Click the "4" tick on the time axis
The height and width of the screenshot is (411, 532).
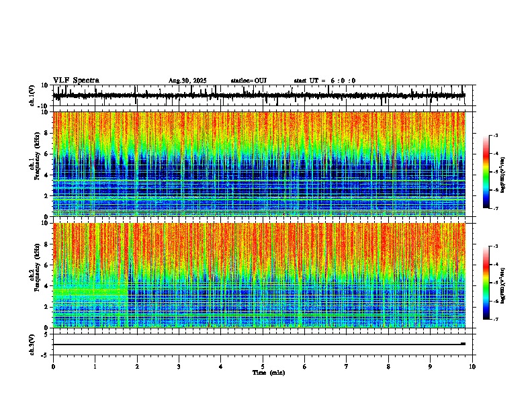tap(221, 366)
